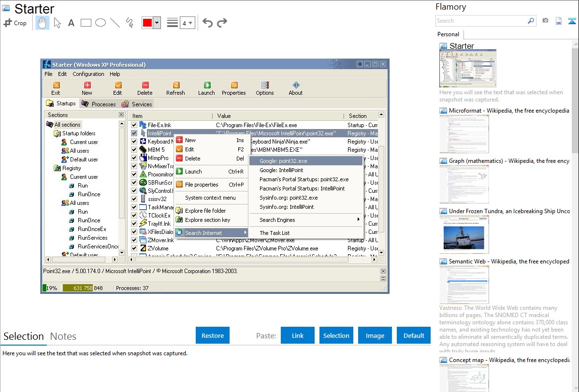Open the color picker dropdown arrow
Viewport: 579px width, 392px height.
pos(157,23)
